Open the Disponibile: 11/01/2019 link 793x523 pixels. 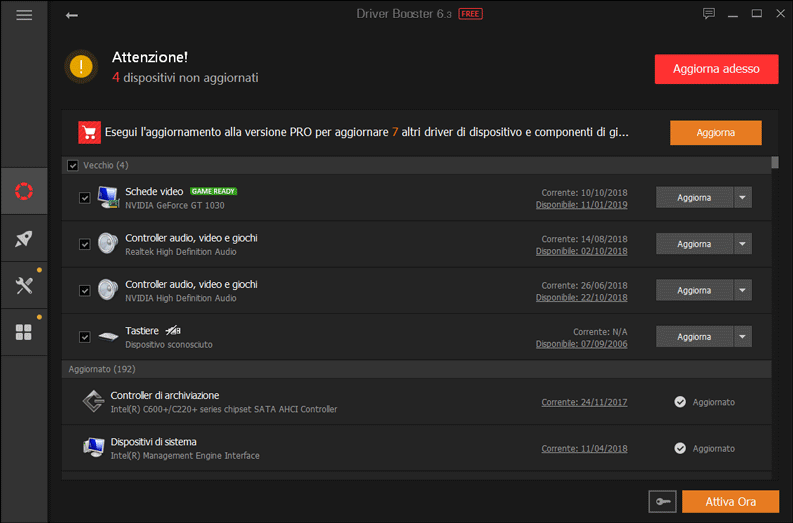(x=582, y=205)
